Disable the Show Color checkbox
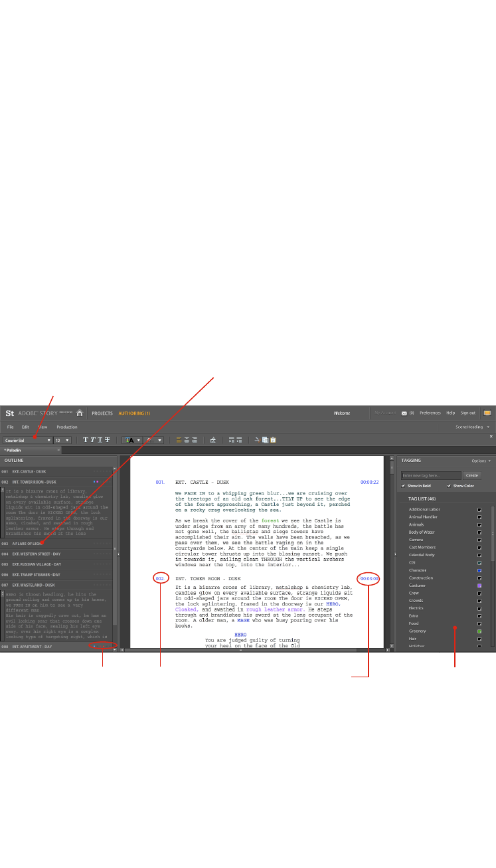This screenshot has height=868, width=496. (449, 486)
